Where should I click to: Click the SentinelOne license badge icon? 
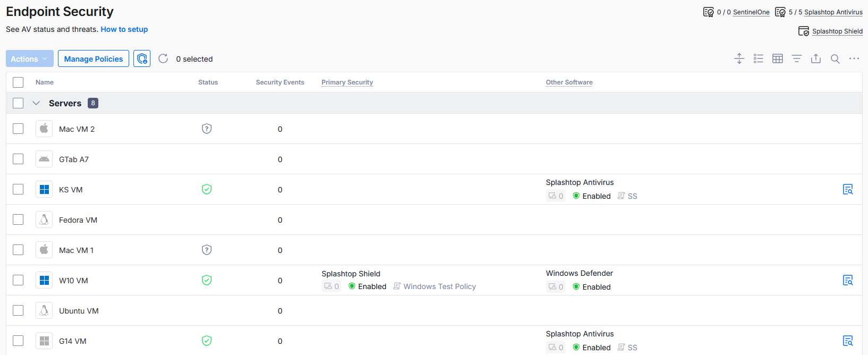click(709, 12)
